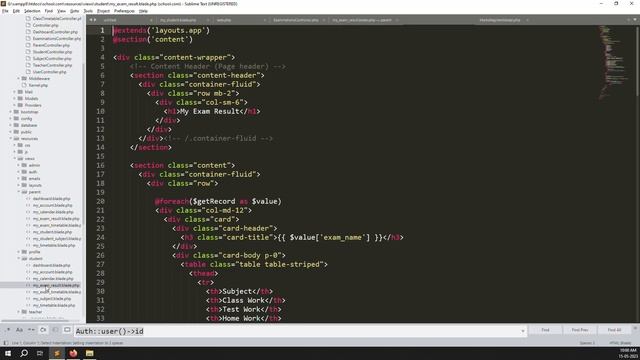Open my_subject.blade.php under student folder
Screen dimensions: 640x360
pos(52,298)
